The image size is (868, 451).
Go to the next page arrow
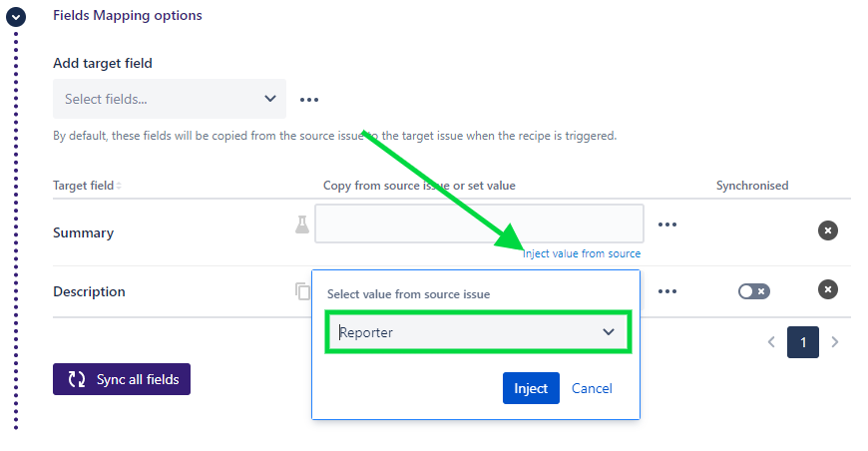(x=835, y=342)
